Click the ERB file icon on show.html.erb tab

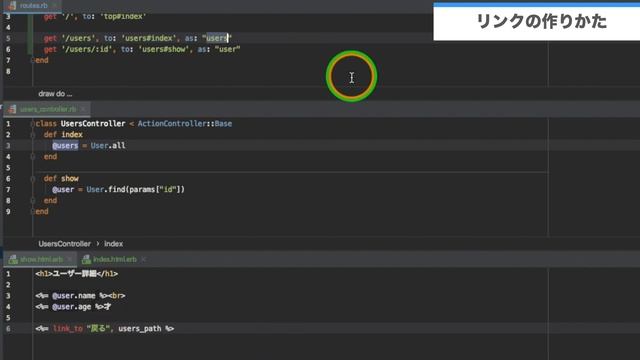click(13, 260)
